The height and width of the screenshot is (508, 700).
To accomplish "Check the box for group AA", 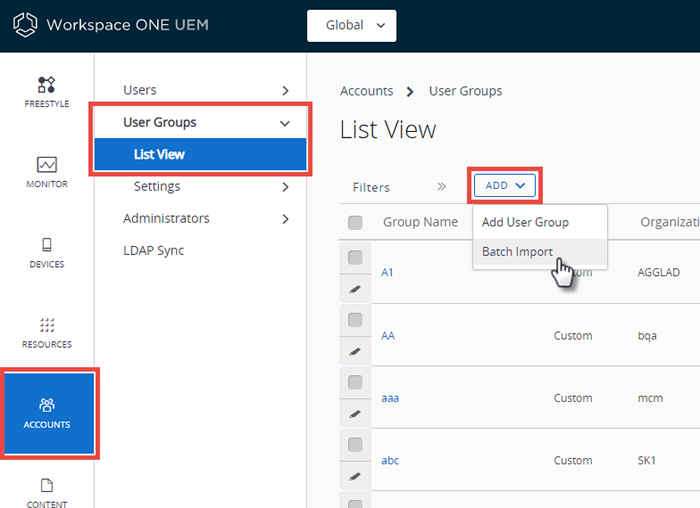I will (x=355, y=320).
